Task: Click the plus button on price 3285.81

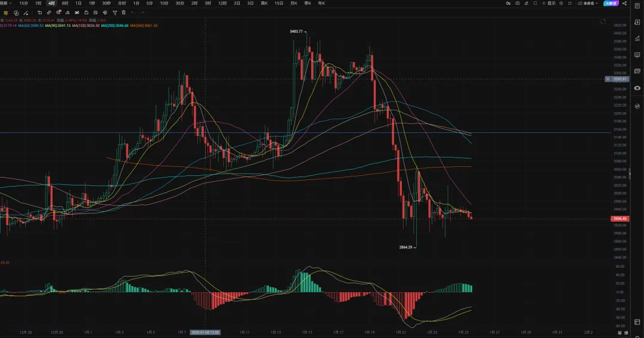Action: coord(608,79)
